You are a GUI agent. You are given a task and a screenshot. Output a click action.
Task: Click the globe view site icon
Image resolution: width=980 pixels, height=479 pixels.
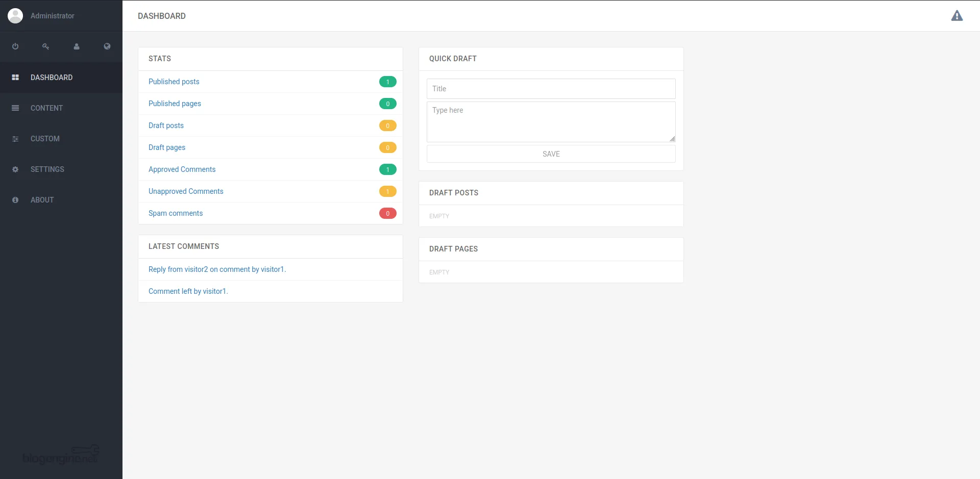click(107, 46)
